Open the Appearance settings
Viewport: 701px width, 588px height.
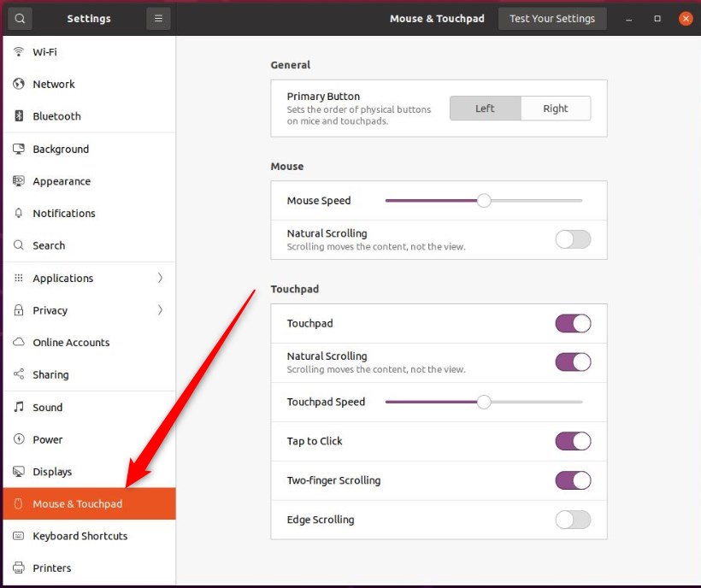point(60,181)
